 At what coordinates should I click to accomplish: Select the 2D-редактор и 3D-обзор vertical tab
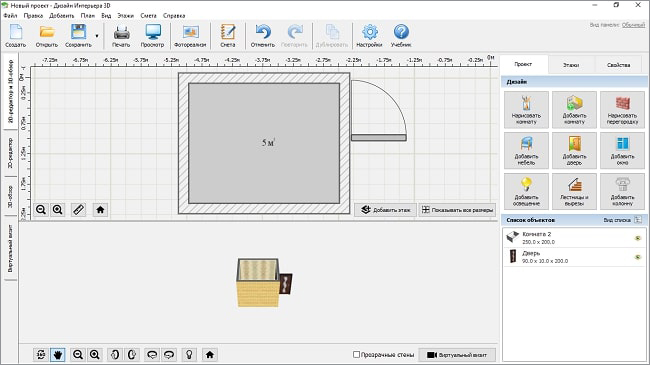click(10, 91)
